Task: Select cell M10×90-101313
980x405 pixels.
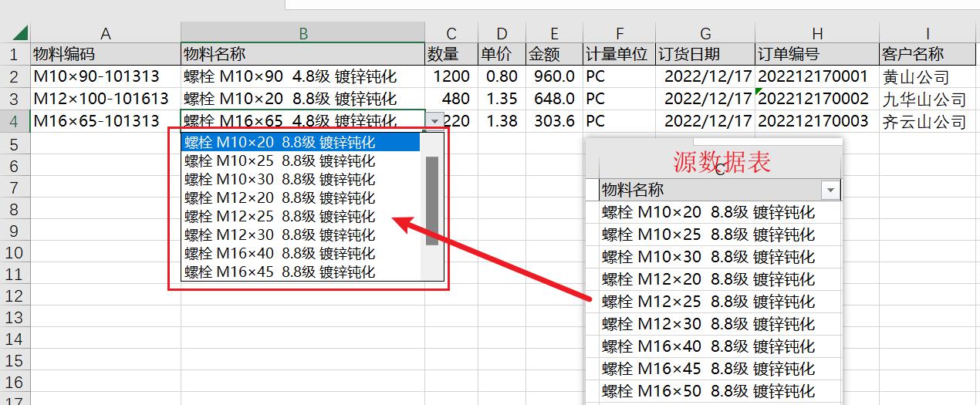Action: point(106,76)
